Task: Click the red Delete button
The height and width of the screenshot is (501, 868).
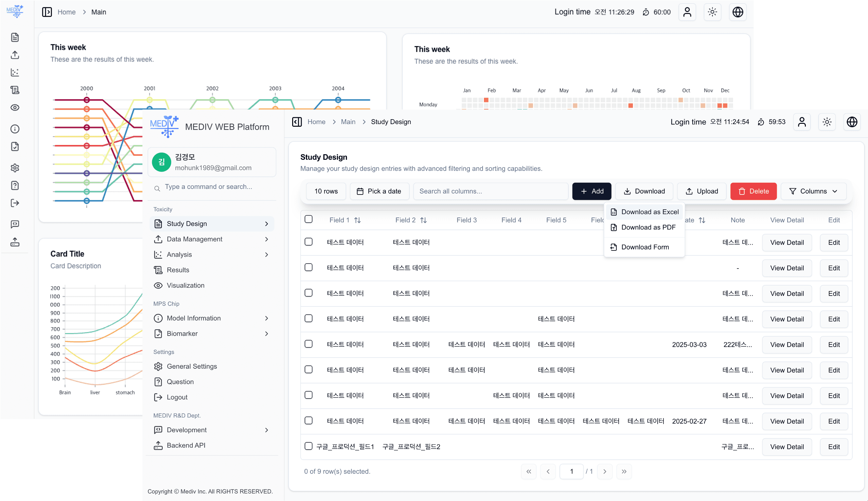Action: pos(753,191)
